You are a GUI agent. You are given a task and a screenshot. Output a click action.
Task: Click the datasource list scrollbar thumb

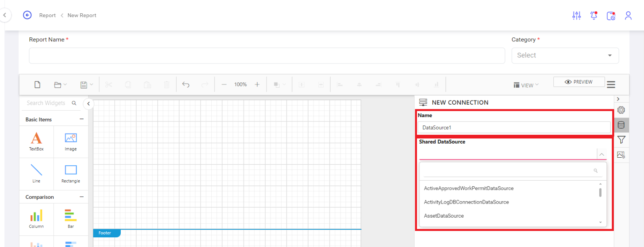pyautogui.click(x=600, y=192)
